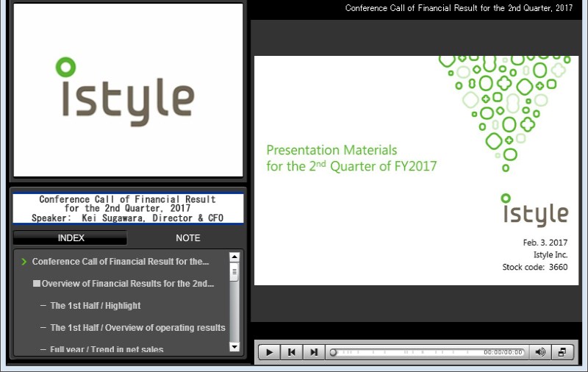Open 'Conference Call of Financial Result for the...' index entry

(121, 262)
